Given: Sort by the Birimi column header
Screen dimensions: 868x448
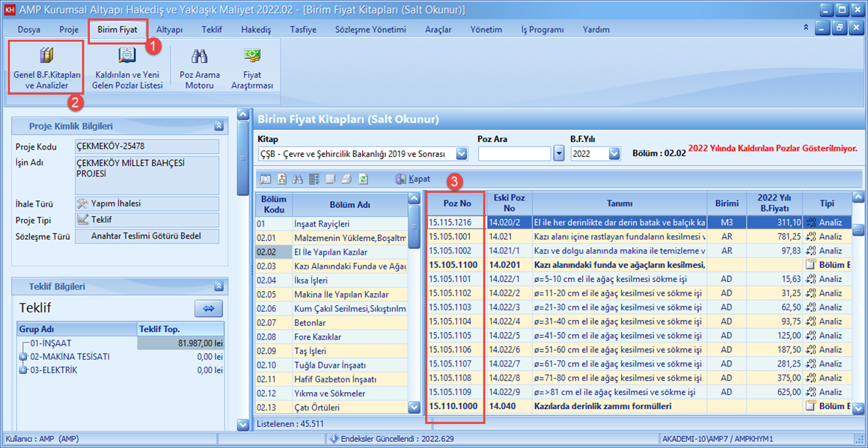Looking at the screenshot, I should [x=727, y=203].
